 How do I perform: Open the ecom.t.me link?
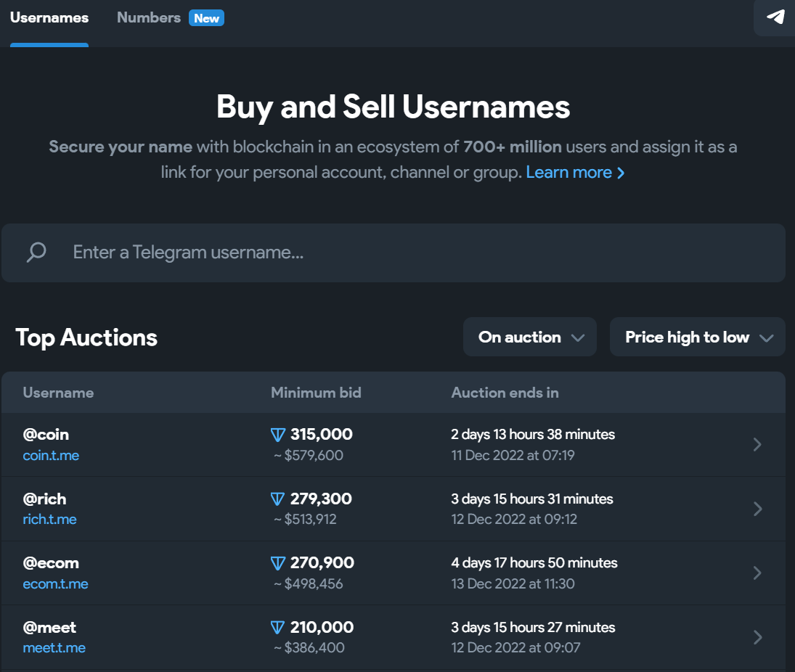pyautogui.click(x=55, y=583)
